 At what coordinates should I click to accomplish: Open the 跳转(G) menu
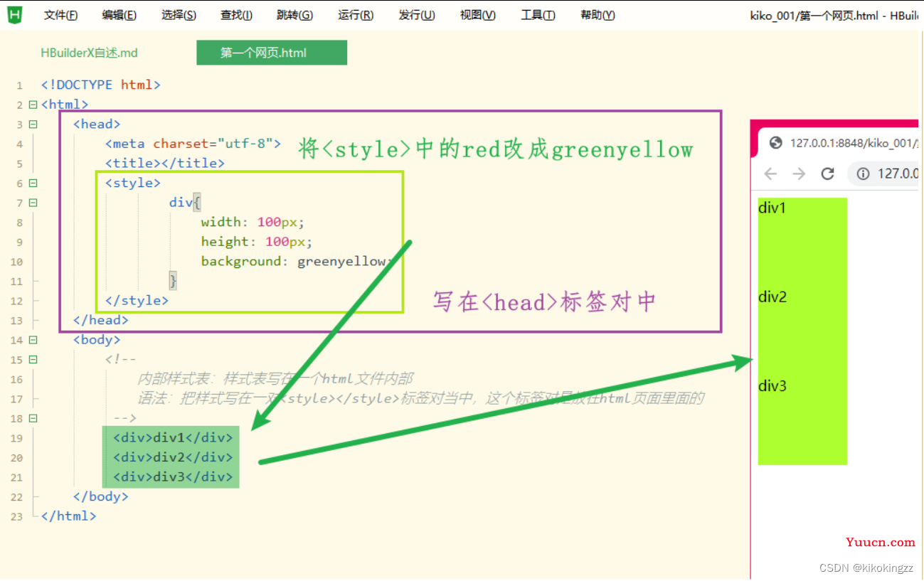294,15
